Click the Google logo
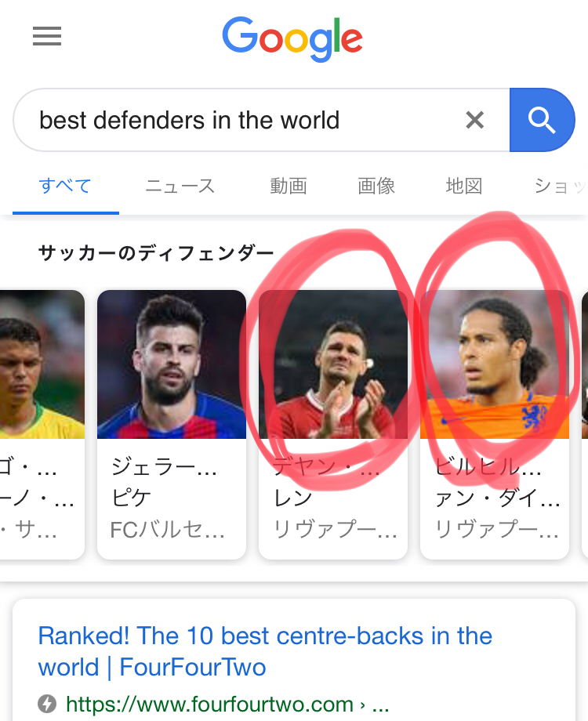The image size is (588, 721). pos(292,38)
